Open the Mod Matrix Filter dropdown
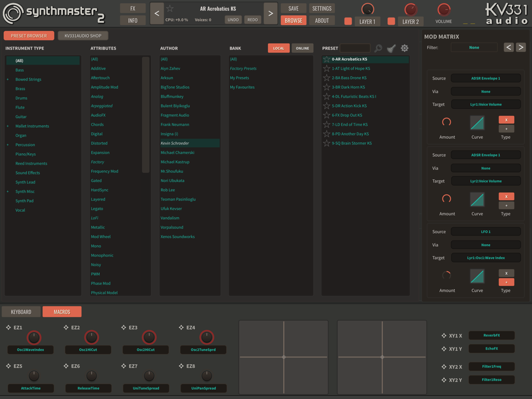 (474, 47)
